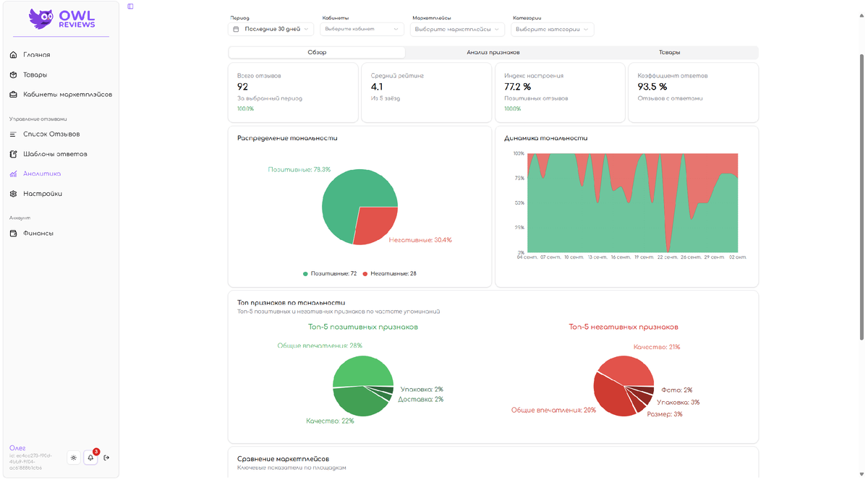868x480 pixels.
Task: Collapse the sidebar with the panel icon
Action: tap(130, 7)
